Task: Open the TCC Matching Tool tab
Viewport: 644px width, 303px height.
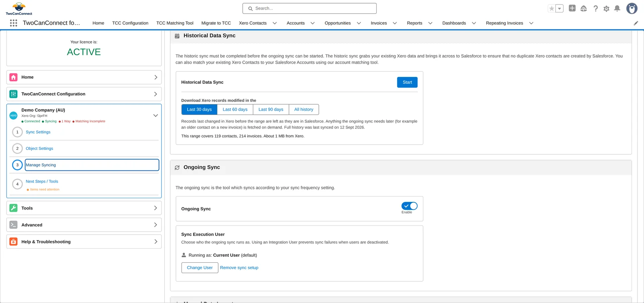Action: pos(175,23)
